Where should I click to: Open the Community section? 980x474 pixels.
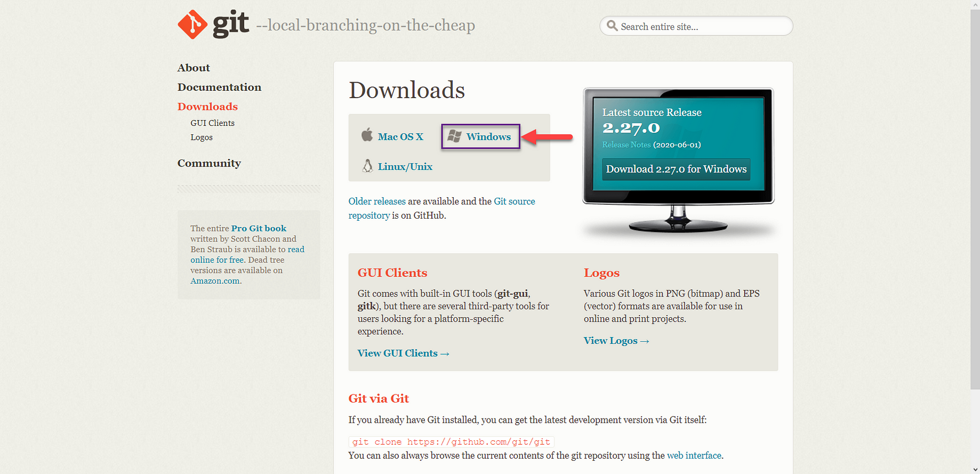(209, 163)
